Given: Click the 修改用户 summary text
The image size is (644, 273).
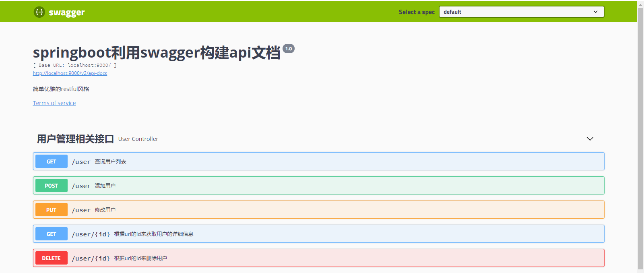Looking at the screenshot, I should (x=105, y=210).
